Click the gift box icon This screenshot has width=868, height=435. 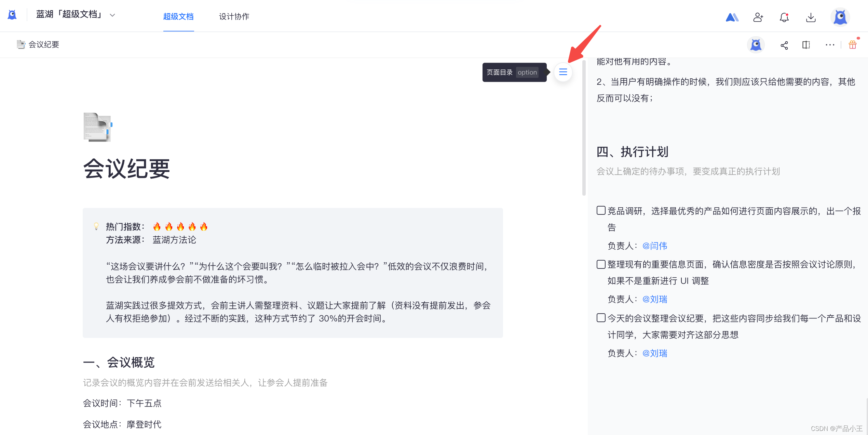853,45
